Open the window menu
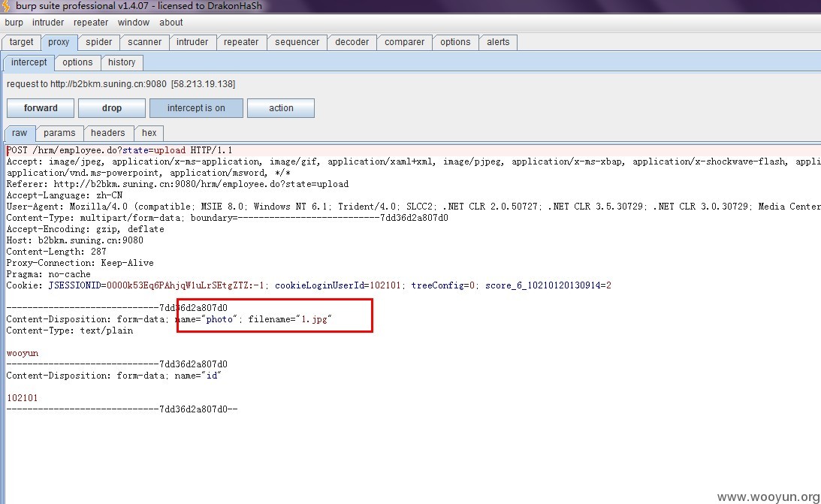821x504 pixels. [x=134, y=23]
